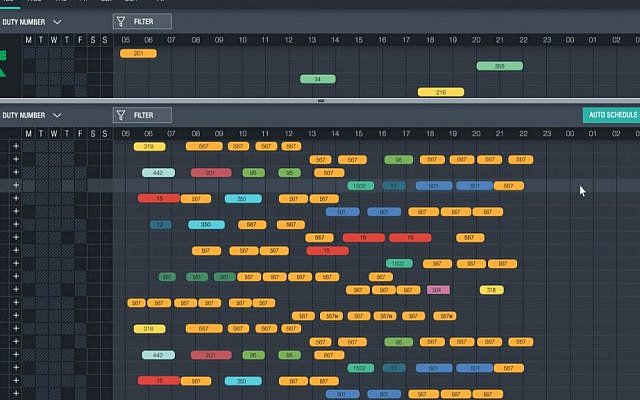
Task: Select the orange 201 block in the upper panel
Action: pyautogui.click(x=138, y=53)
